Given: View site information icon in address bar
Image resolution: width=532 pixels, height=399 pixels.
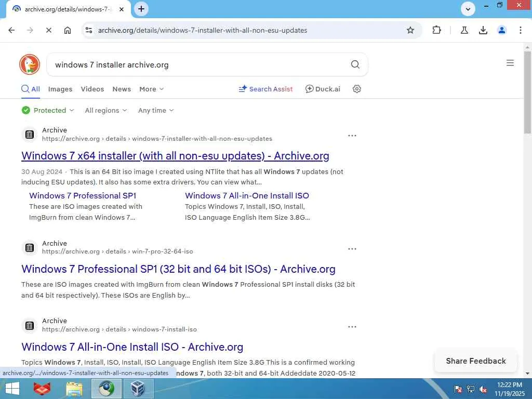Looking at the screenshot, I should pyautogui.click(x=89, y=30).
